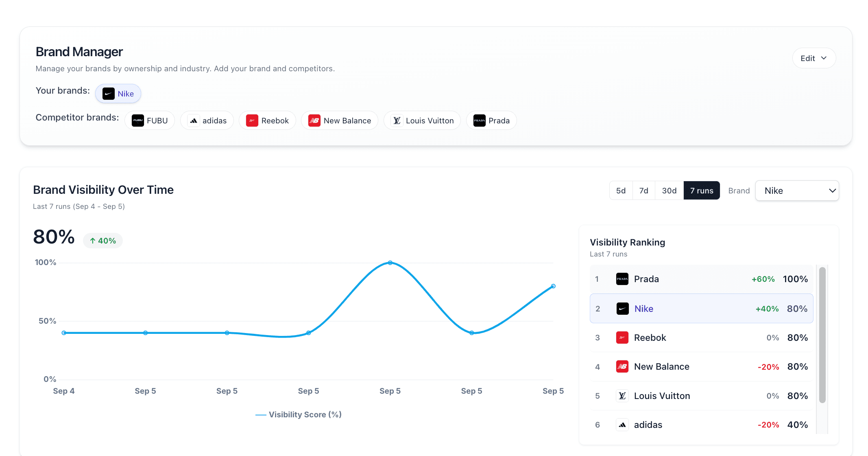Click the Visibility Ranking list scrollbar
This screenshot has width=868, height=456.
[x=822, y=335]
